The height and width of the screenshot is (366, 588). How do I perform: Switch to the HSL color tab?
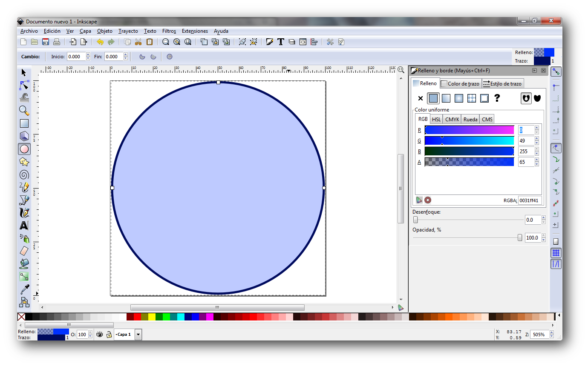[x=436, y=120]
